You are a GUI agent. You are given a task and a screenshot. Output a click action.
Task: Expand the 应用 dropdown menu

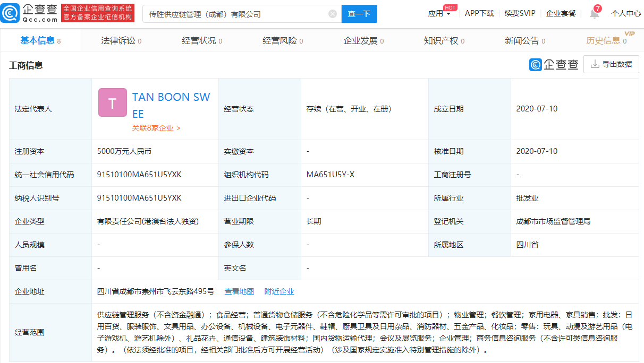pos(439,14)
